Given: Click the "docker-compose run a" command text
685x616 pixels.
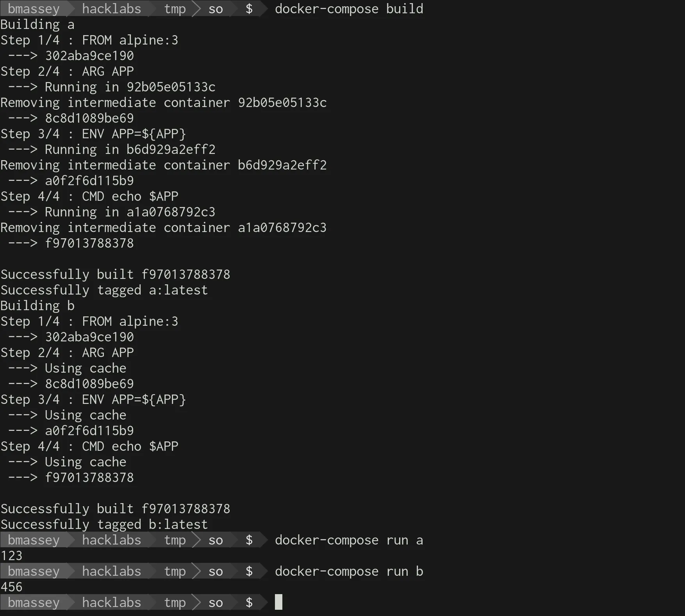Looking at the screenshot, I should (349, 540).
